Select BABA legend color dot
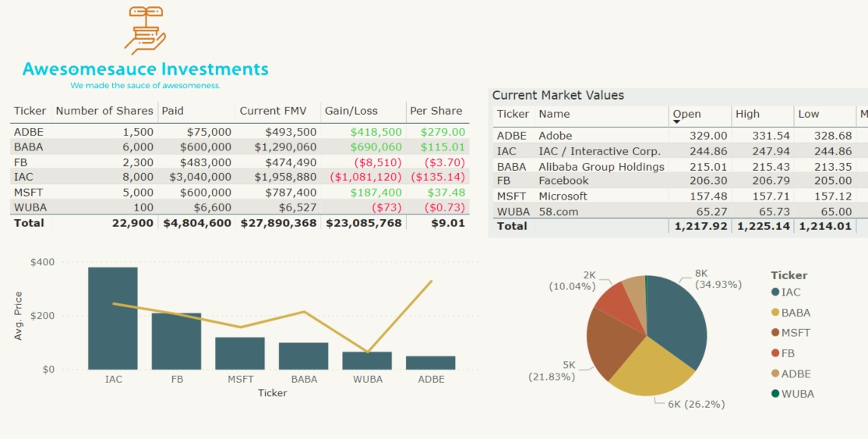Screen dimensions: 868x439 (775, 313)
